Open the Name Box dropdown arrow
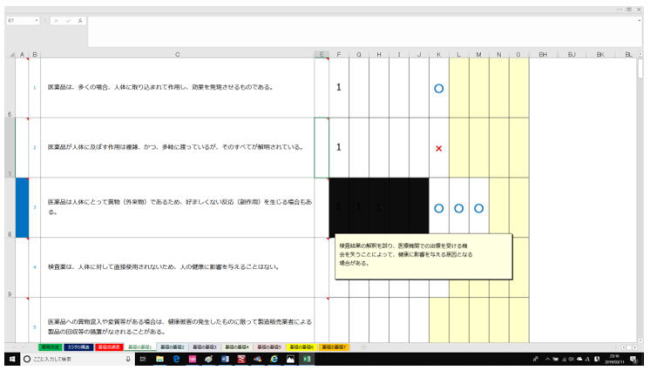Screen dimensions: 650x370 [36, 20]
